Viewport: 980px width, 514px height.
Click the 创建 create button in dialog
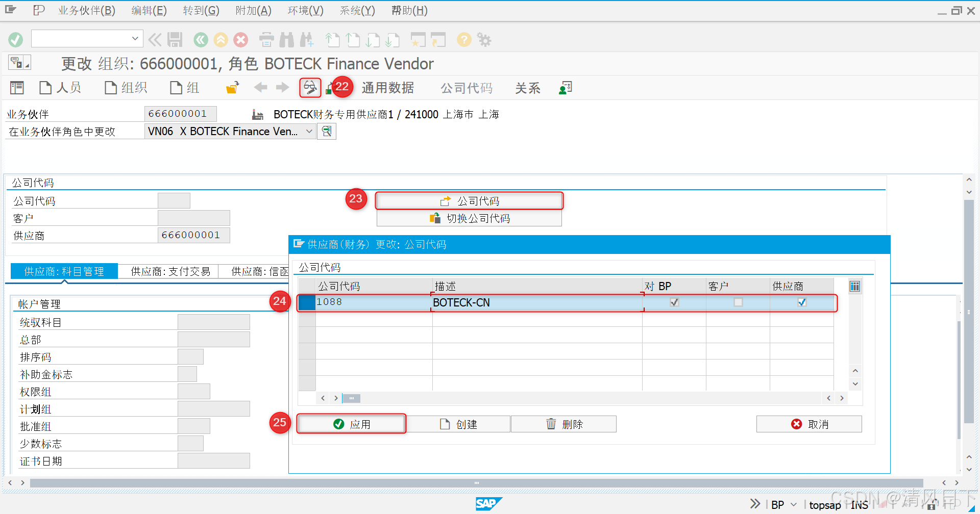[x=458, y=424]
